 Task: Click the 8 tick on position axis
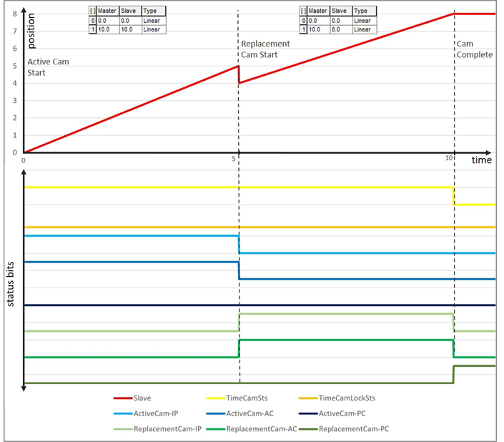pos(14,14)
